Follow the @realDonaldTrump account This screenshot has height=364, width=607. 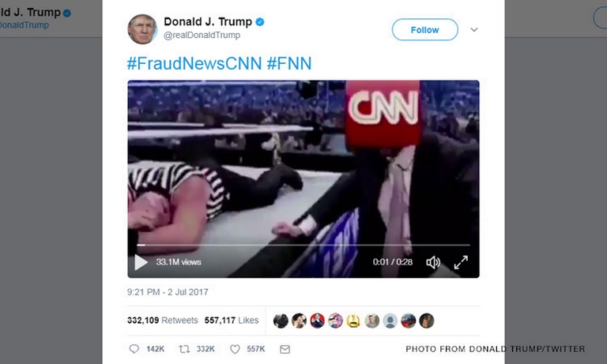(x=424, y=30)
